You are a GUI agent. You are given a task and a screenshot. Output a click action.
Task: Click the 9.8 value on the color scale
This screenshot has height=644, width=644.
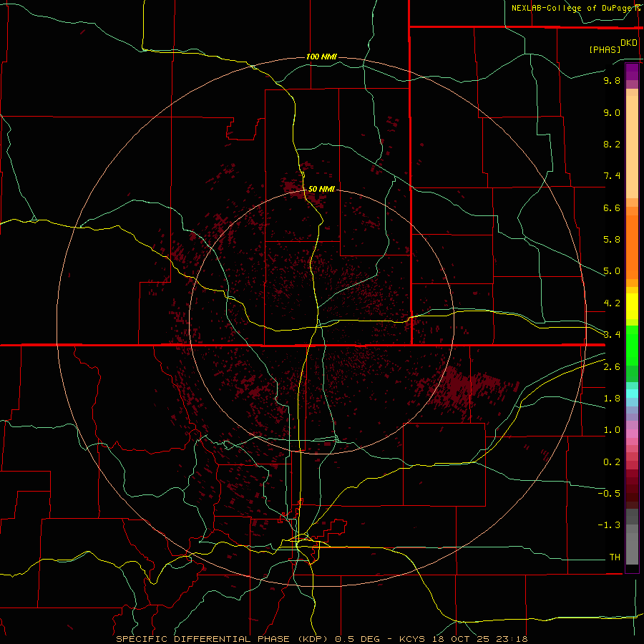612,80
